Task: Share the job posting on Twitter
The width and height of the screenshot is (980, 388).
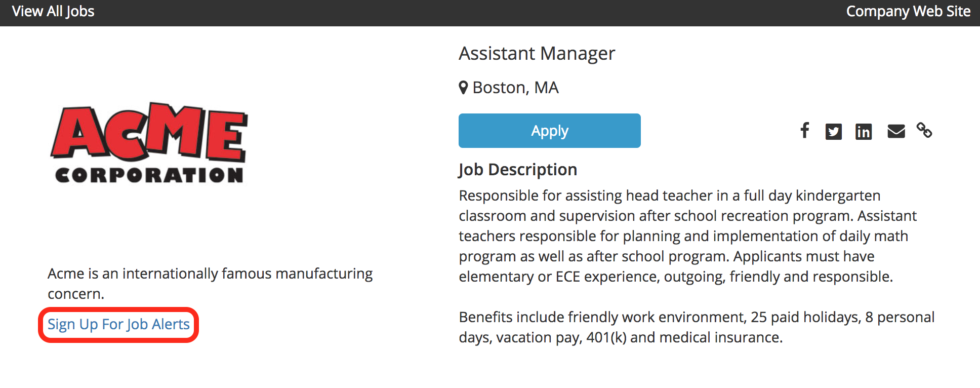Action: click(x=834, y=131)
